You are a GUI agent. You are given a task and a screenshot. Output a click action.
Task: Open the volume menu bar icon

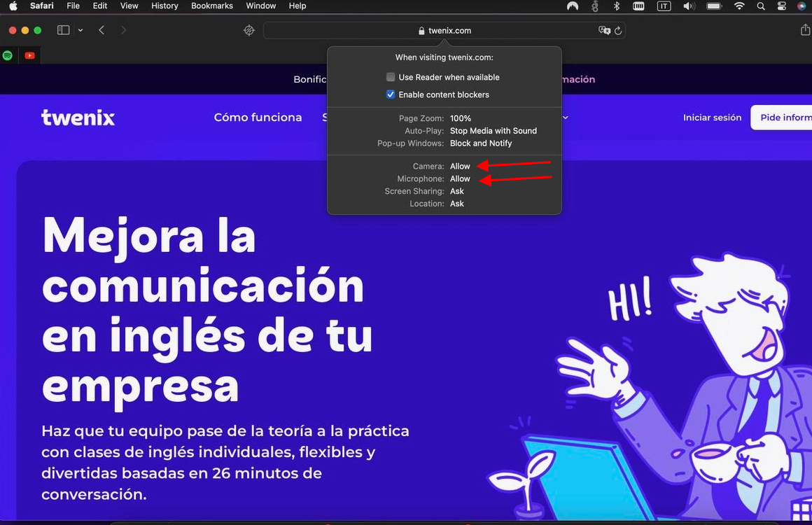[x=689, y=6]
